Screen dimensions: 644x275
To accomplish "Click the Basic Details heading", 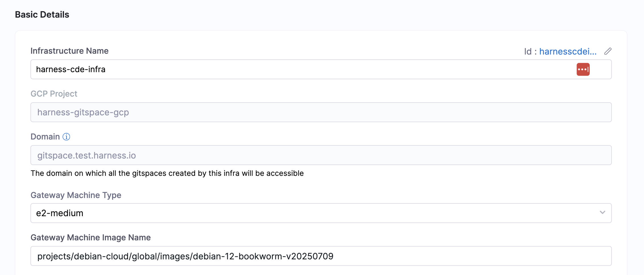I will point(42,14).
